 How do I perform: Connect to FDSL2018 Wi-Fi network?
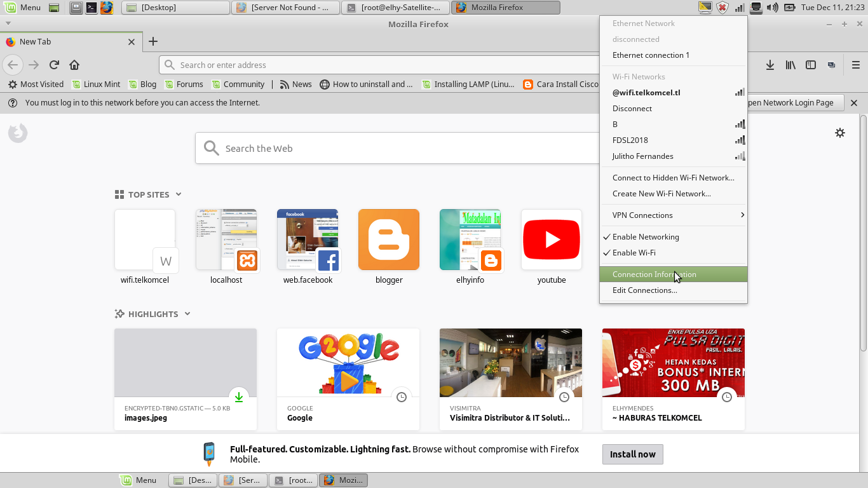(674, 140)
